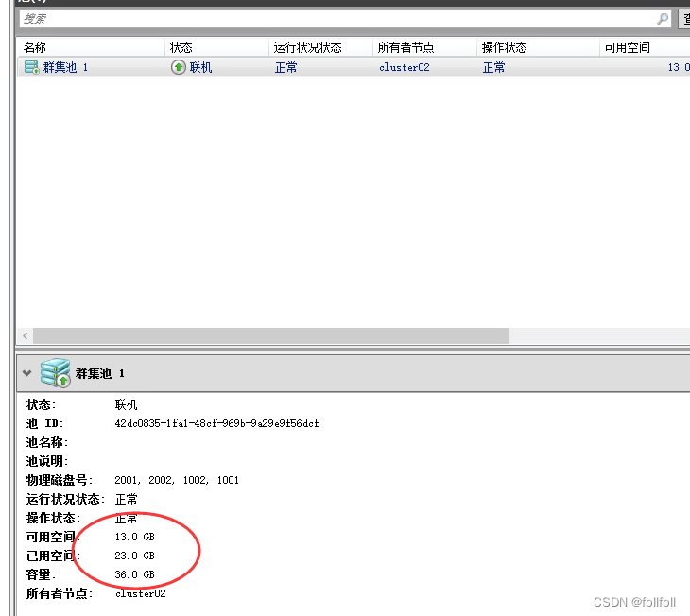Select the 群集池 1 name cell

point(65,67)
